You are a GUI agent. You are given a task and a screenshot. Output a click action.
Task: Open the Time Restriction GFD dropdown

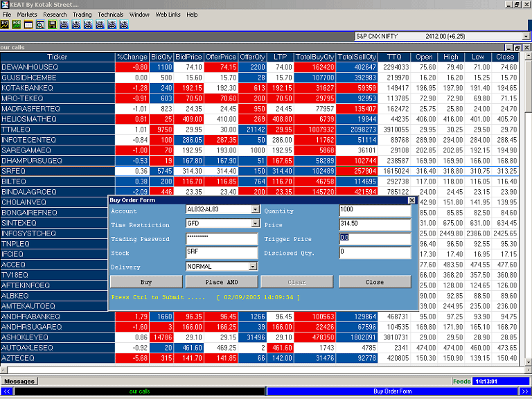click(256, 223)
